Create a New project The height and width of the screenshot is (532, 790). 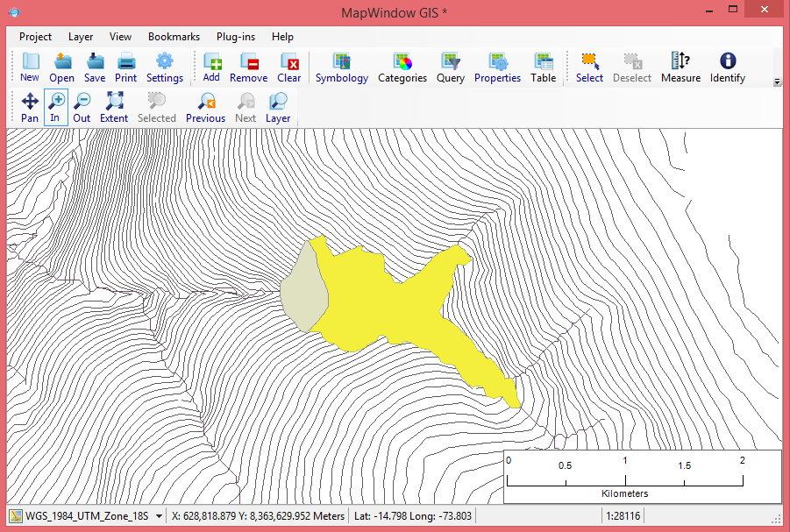pyautogui.click(x=30, y=67)
